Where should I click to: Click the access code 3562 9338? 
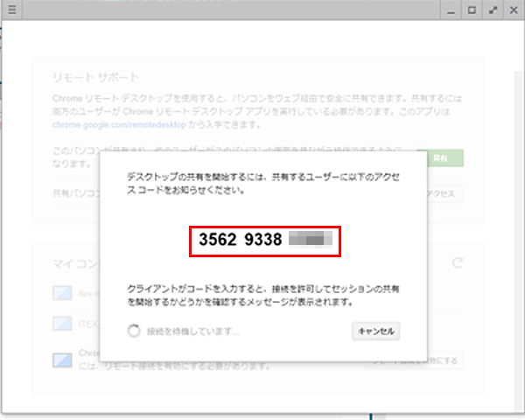coord(239,238)
